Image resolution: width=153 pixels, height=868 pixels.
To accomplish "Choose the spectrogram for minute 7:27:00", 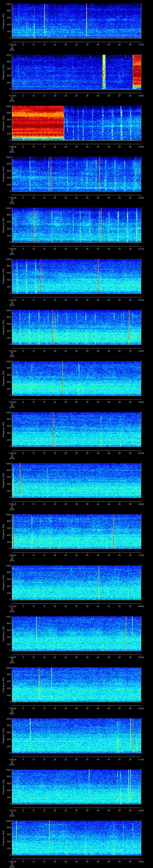I will pyautogui.click(x=76, y=582).
